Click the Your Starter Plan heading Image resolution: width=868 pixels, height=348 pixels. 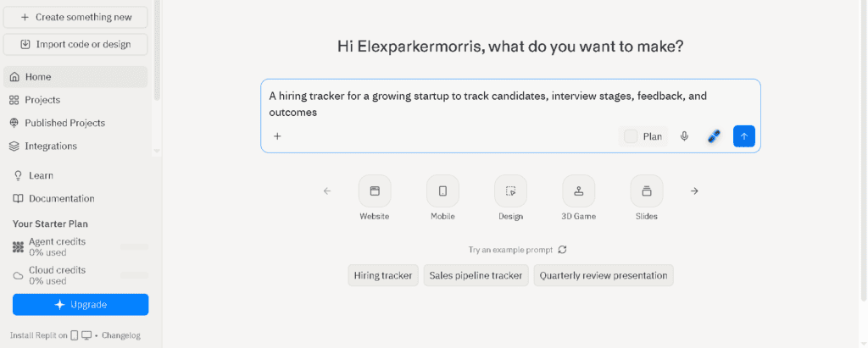(50, 224)
